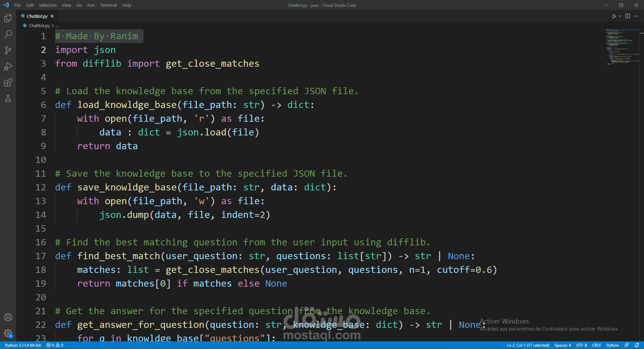Expand the run button dropdown arrow
644x349 pixels.
[x=620, y=16]
